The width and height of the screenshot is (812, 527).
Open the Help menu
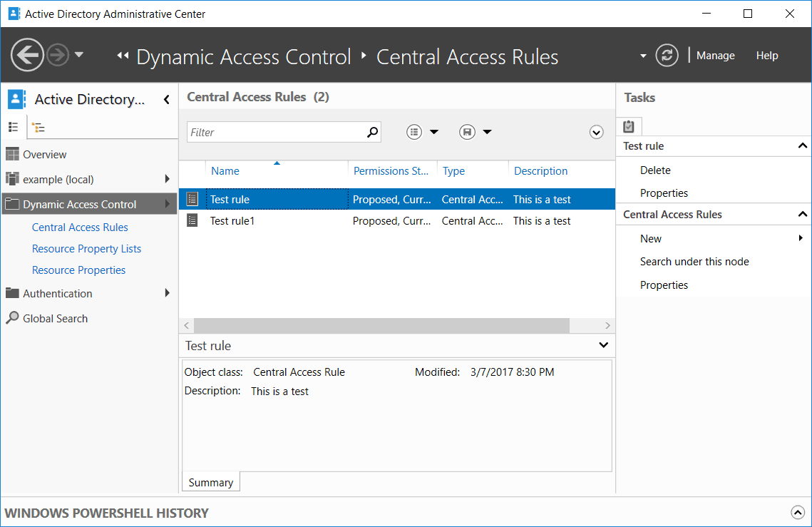767,56
